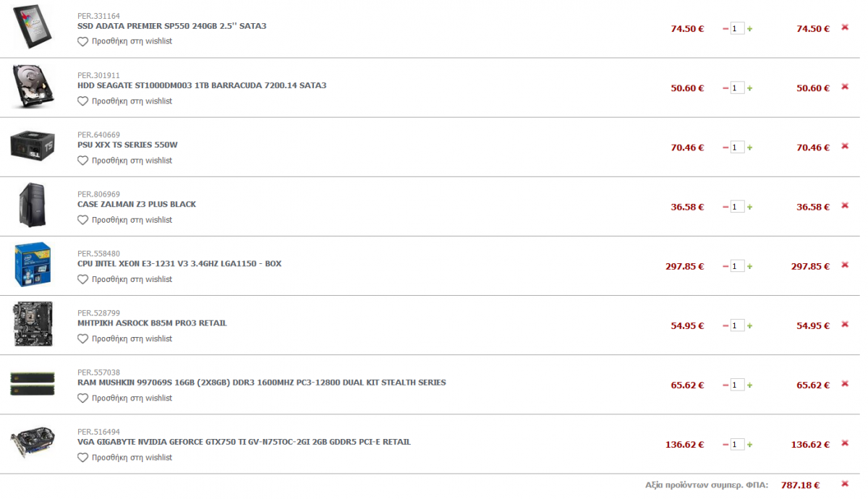The width and height of the screenshot is (868, 499).
Task: Open the RAM Mushkin 16GB product link
Action: click(262, 382)
